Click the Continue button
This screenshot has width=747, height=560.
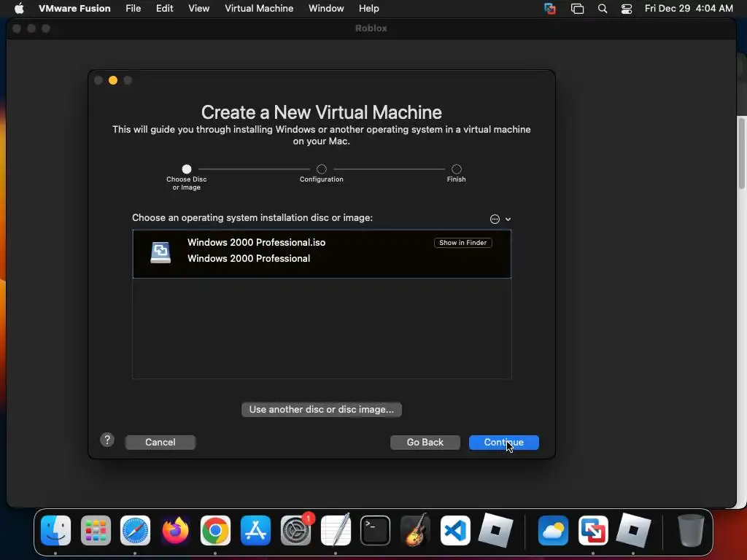click(504, 443)
